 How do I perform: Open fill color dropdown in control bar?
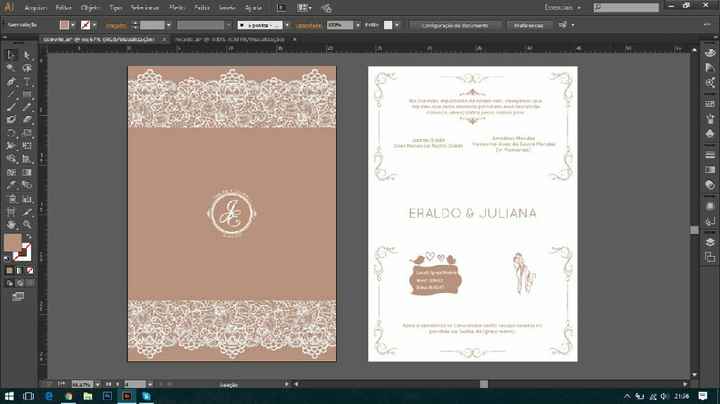(x=73, y=25)
